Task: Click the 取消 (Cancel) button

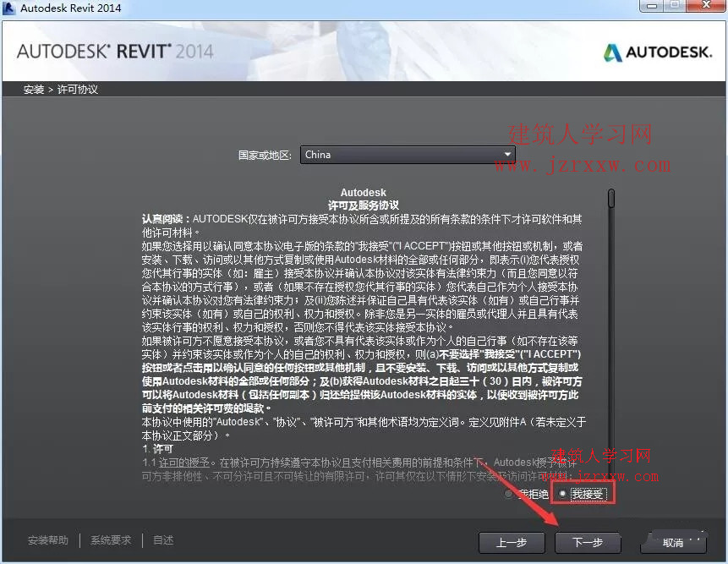Action: [x=673, y=542]
